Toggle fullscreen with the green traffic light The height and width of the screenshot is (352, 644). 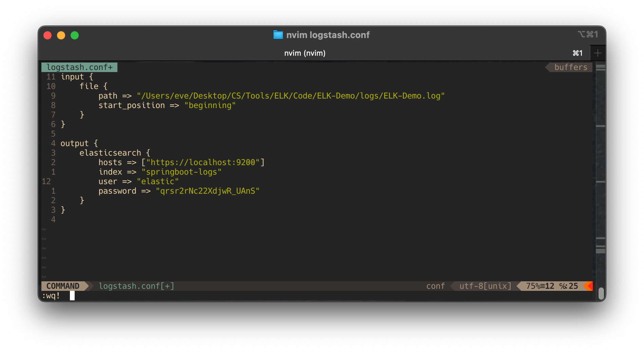(x=75, y=35)
